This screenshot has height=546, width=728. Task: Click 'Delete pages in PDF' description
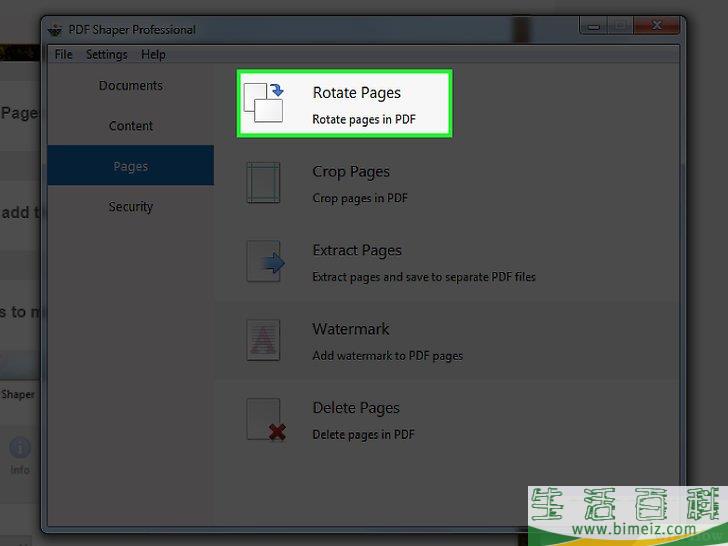pyautogui.click(x=364, y=435)
